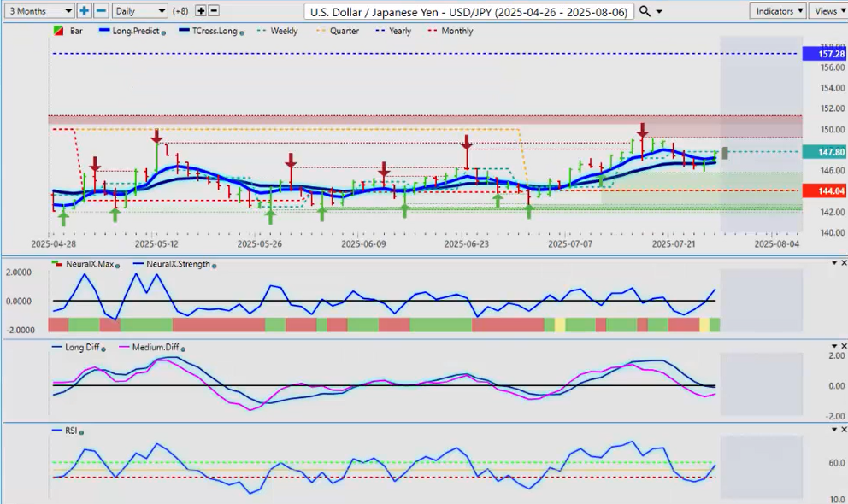Click the Bar chart type legend icon

[59, 31]
